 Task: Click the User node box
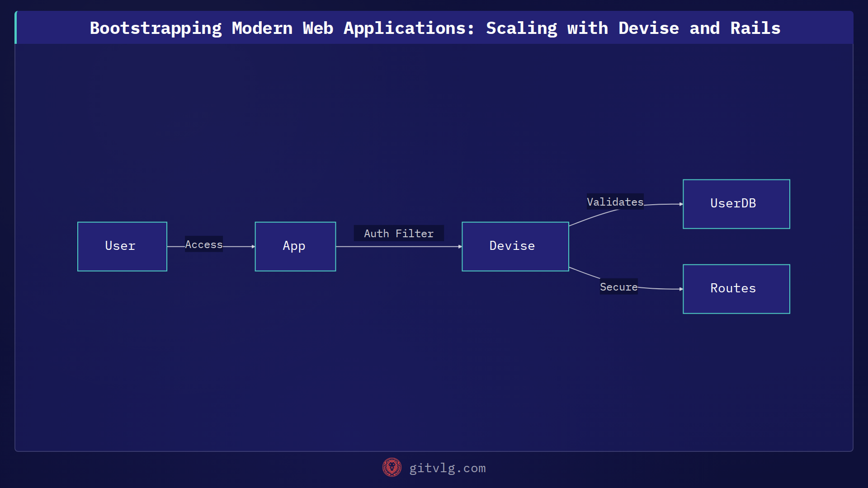[122, 246]
